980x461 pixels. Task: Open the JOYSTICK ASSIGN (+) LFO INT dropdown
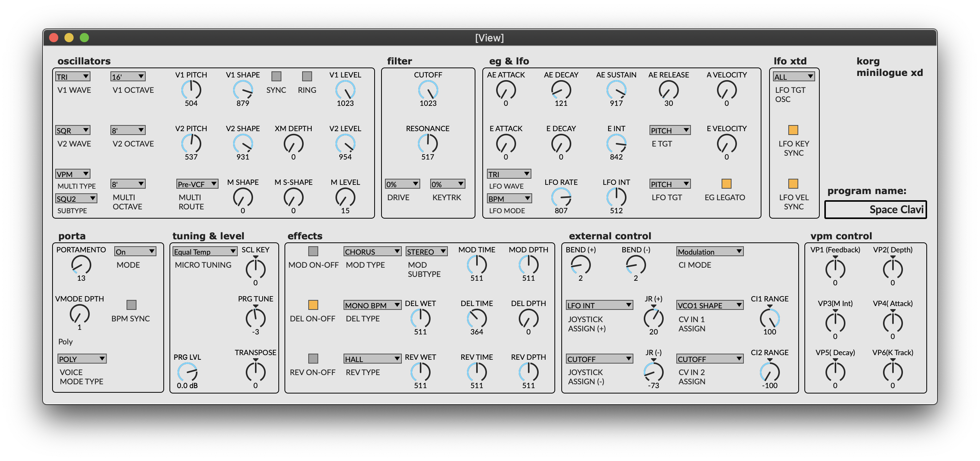click(599, 305)
